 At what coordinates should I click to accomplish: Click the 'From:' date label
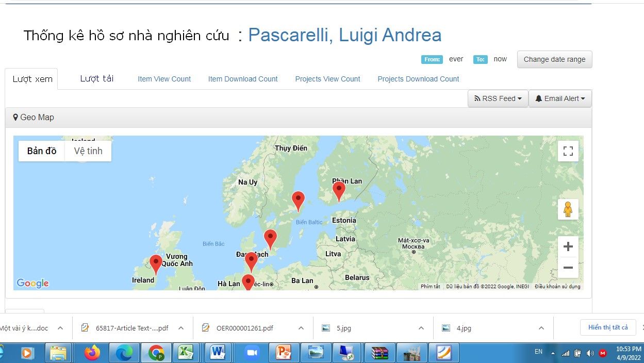click(432, 59)
